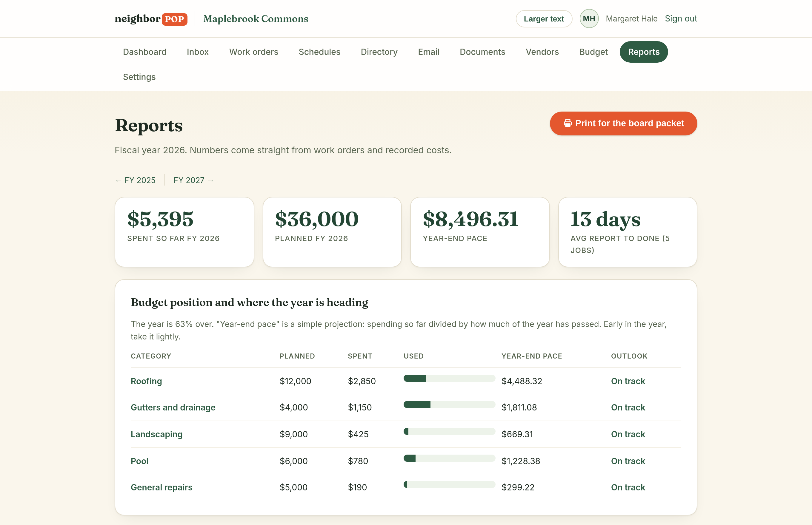Open Gutters and drainage category
Image resolution: width=812 pixels, height=525 pixels.
click(173, 407)
